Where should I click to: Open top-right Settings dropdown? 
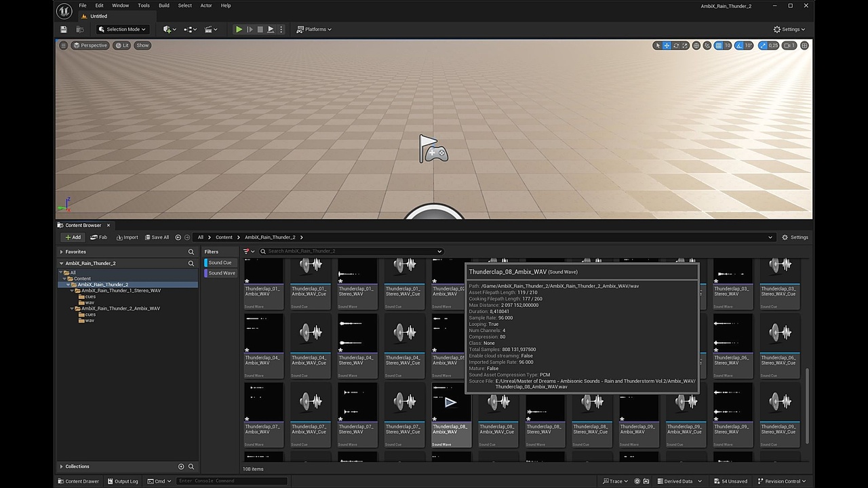[x=789, y=29]
